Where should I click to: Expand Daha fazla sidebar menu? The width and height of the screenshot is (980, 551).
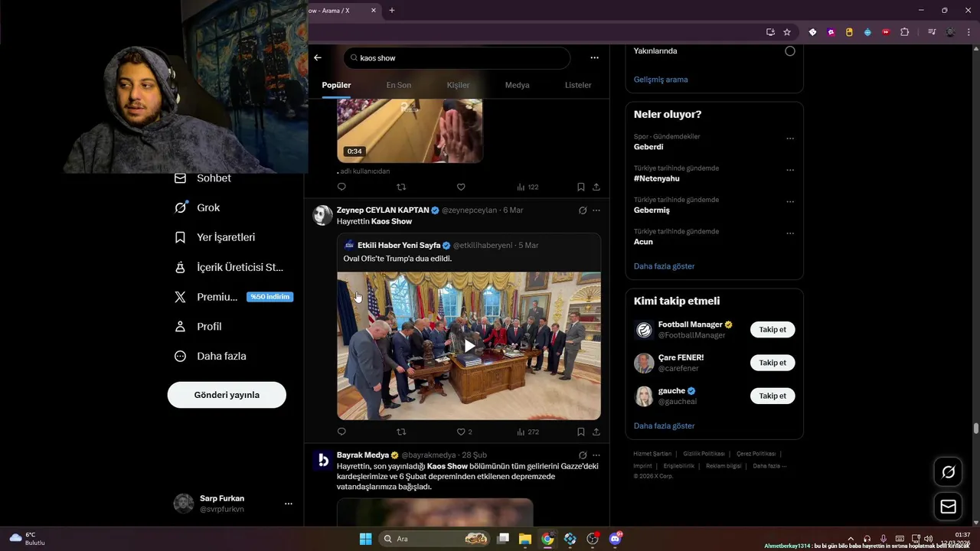[x=211, y=356]
